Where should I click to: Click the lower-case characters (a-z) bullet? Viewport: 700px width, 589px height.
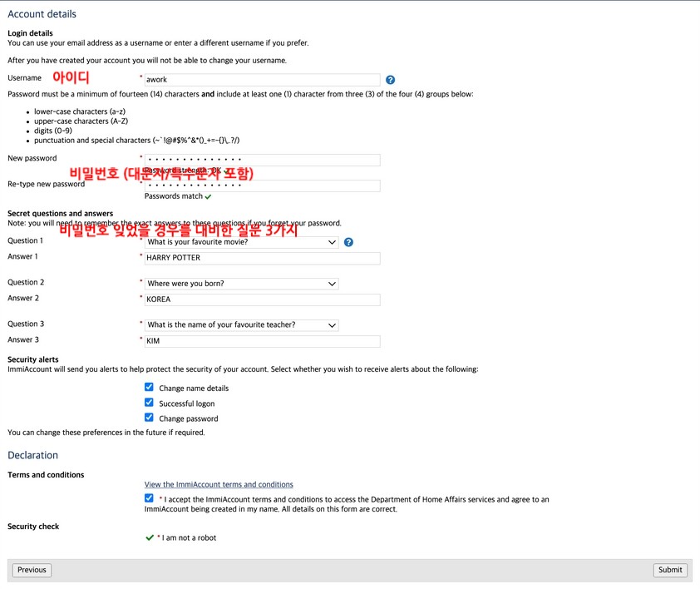(x=80, y=111)
